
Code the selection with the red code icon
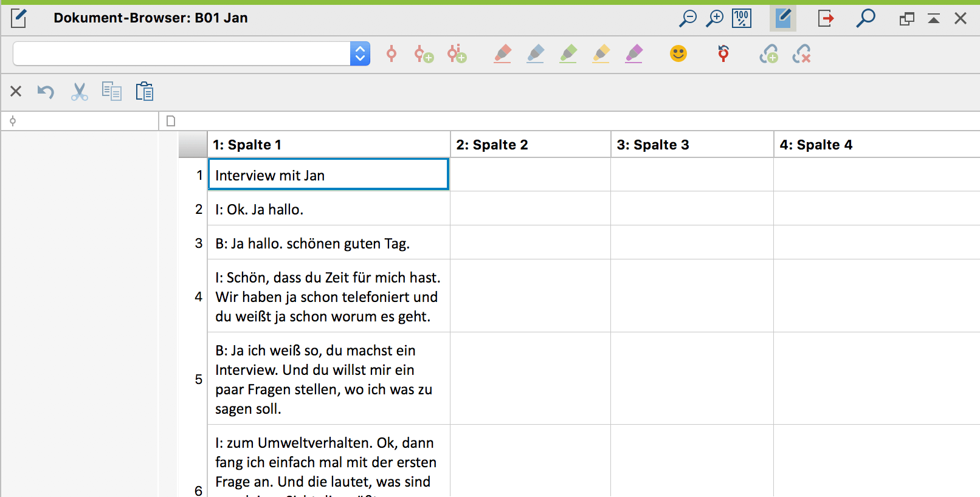coord(392,54)
